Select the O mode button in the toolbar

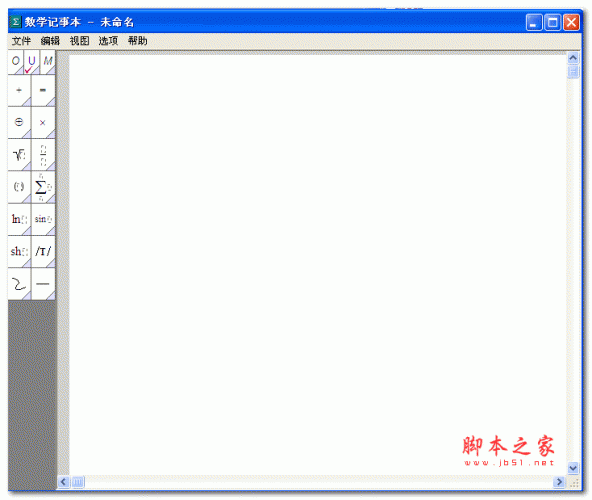coord(15,62)
